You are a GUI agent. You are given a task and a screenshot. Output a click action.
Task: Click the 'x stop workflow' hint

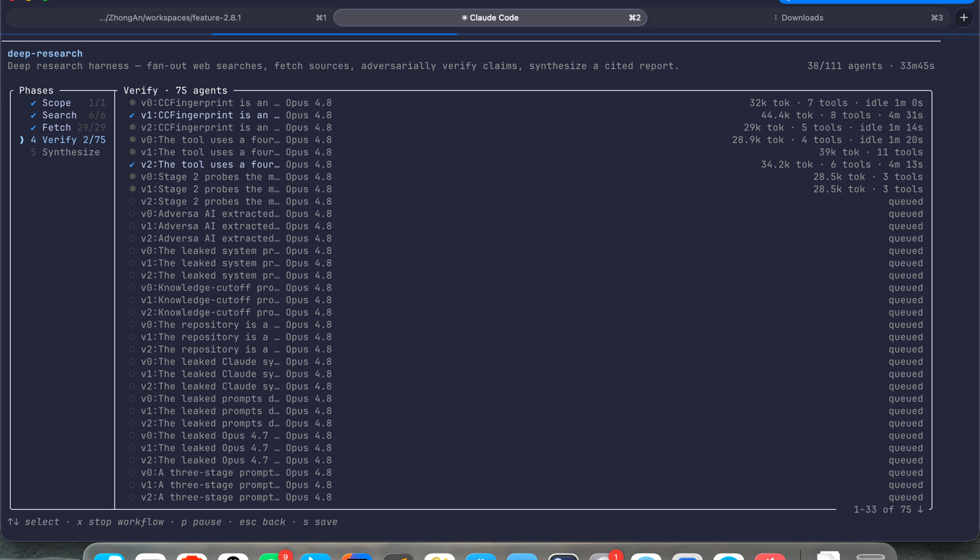pyautogui.click(x=120, y=522)
